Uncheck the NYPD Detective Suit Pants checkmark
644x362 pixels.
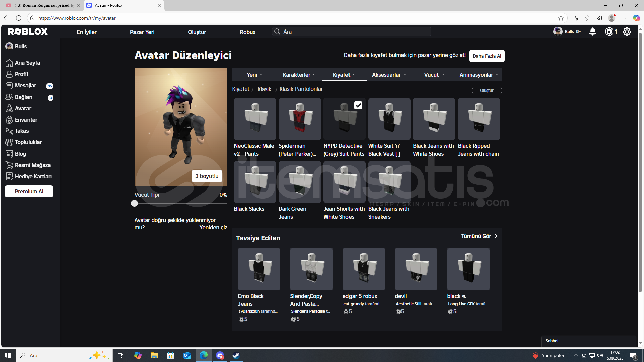358,105
